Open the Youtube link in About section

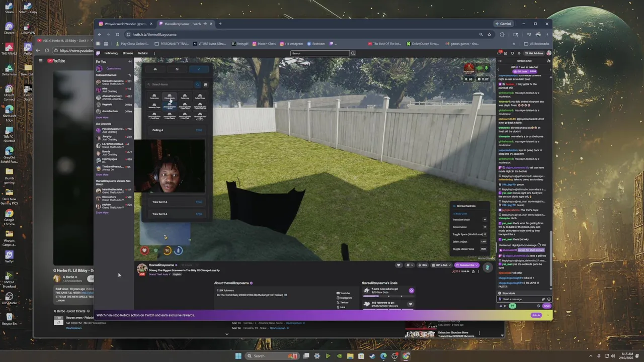click(x=344, y=293)
